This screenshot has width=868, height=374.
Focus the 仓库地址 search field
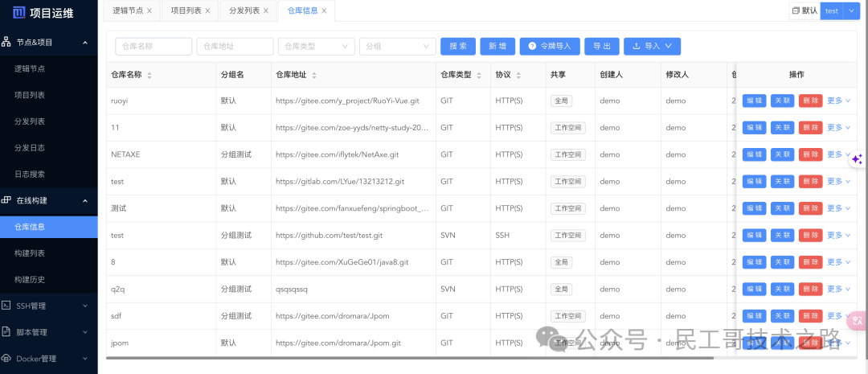point(235,47)
